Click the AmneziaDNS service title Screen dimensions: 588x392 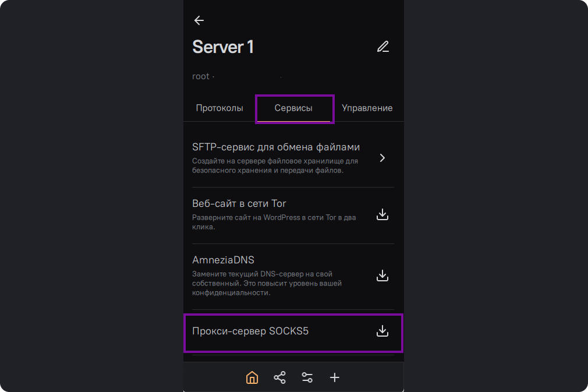click(223, 260)
